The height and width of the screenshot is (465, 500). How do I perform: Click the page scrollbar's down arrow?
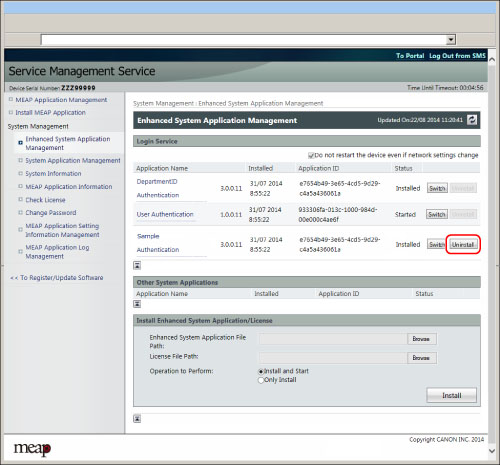coord(492,451)
